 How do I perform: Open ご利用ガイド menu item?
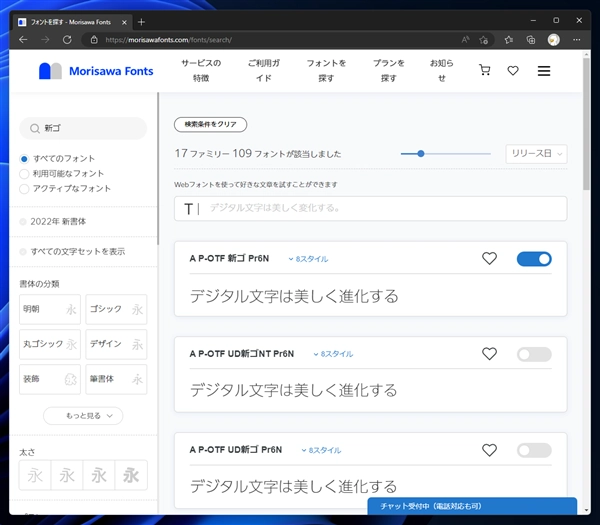(x=264, y=70)
